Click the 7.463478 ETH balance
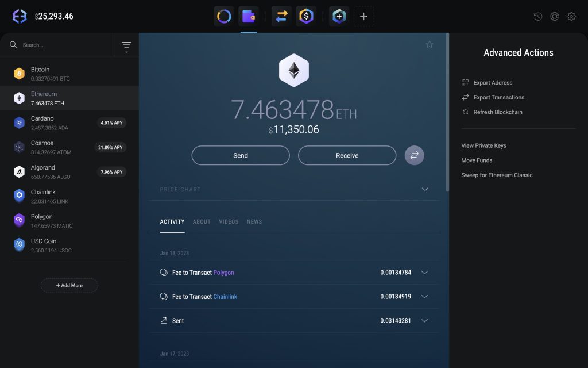 pyautogui.click(x=293, y=110)
